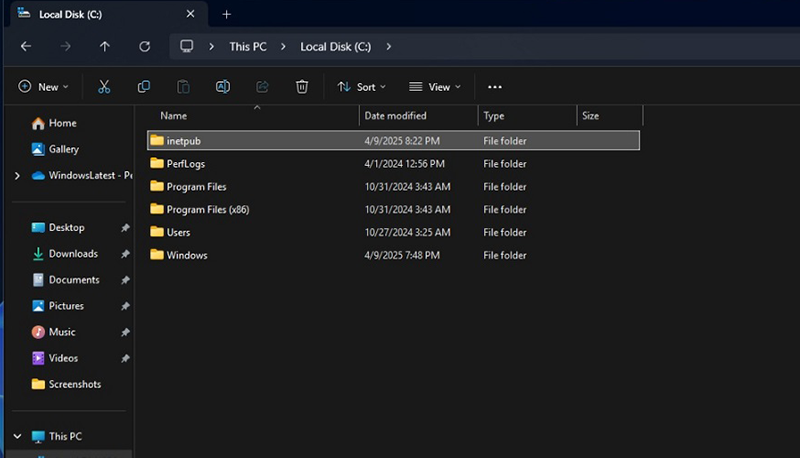The image size is (800, 458).
Task: Click the Local Disk (C:) breadcrumb
Action: coord(335,47)
